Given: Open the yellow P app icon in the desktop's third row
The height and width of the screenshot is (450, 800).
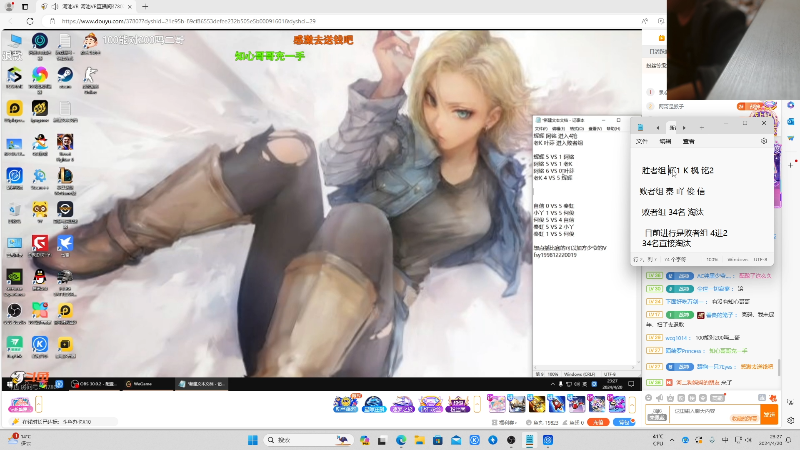Looking at the screenshot, I should (14, 109).
